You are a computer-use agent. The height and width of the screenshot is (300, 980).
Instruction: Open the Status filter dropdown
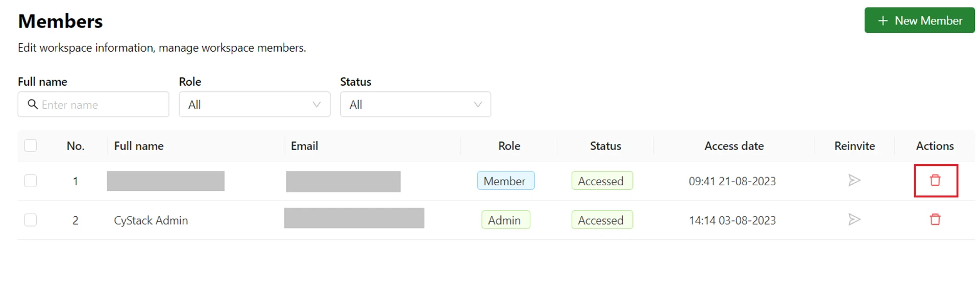pos(415,104)
